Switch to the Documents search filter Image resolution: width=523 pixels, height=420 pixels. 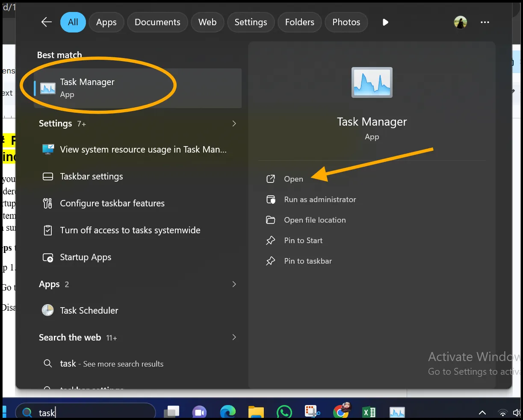tap(157, 22)
